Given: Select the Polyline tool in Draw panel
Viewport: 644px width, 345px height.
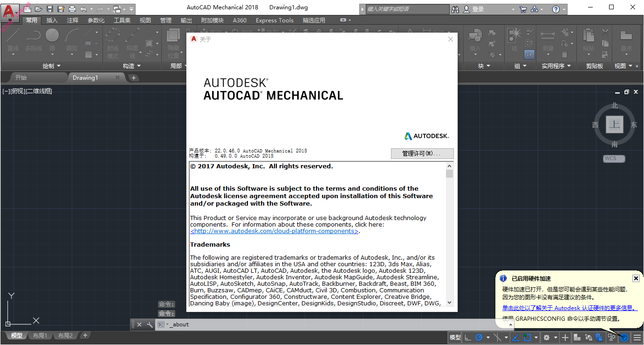Looking at the screenshot, I should (x=33, y=40).
